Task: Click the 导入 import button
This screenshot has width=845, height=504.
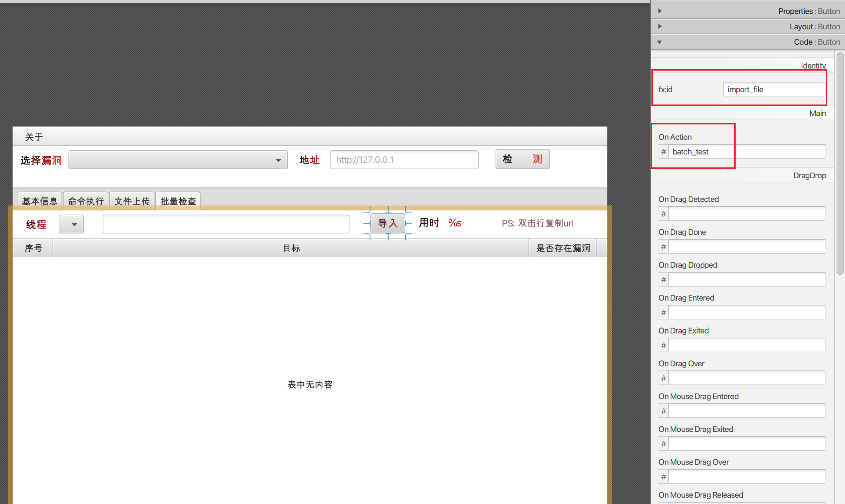Action: [388, 223]
